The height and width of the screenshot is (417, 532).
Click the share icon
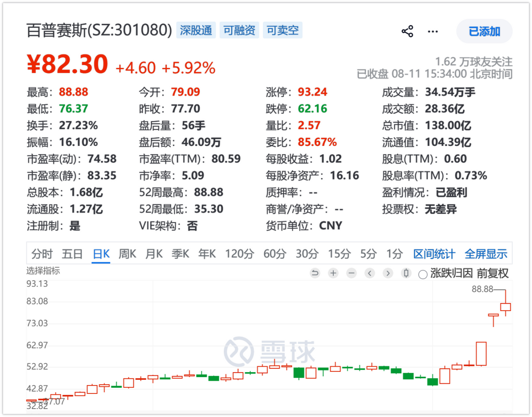pos(407,31)
